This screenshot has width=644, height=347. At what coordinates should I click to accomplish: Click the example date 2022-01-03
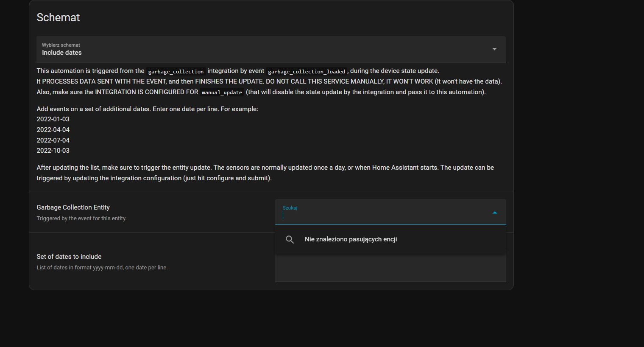pos(53,120)
